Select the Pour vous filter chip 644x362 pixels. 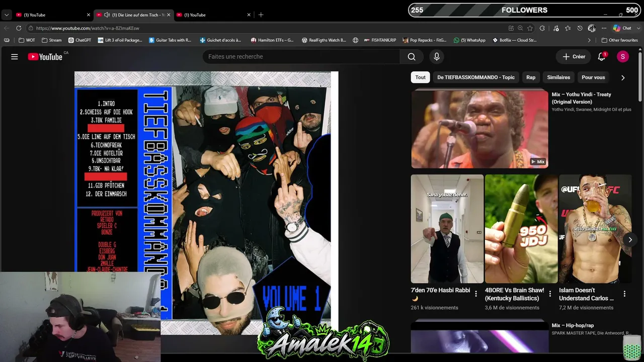point(593,77)
